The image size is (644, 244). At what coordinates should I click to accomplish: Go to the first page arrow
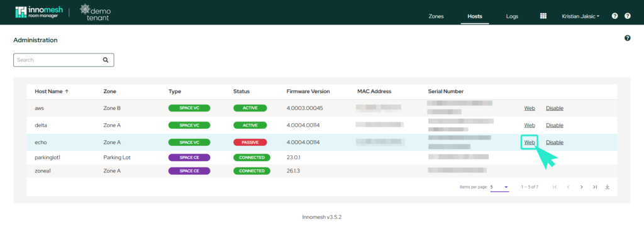555,187
